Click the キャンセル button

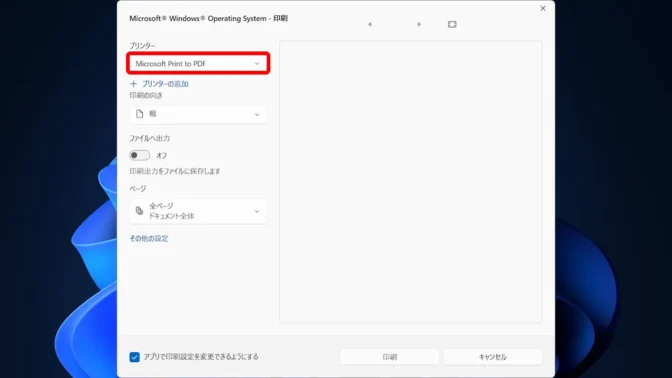[x=493, y=357]
